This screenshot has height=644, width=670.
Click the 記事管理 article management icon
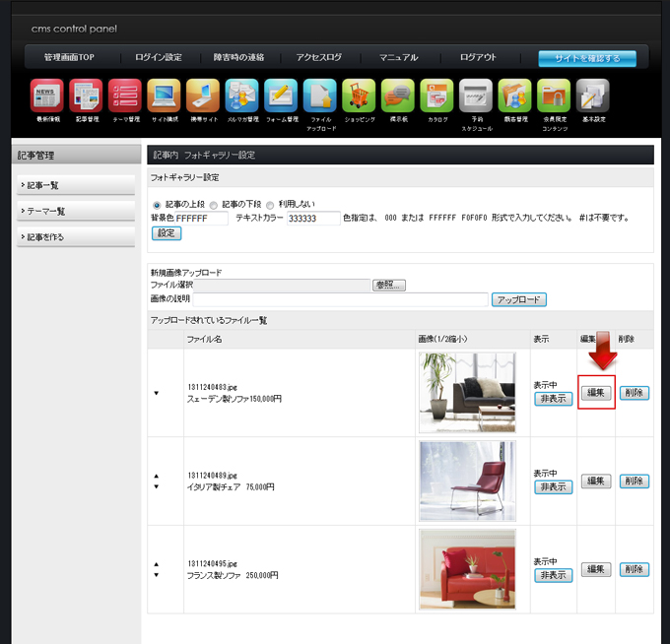(86, 97)
